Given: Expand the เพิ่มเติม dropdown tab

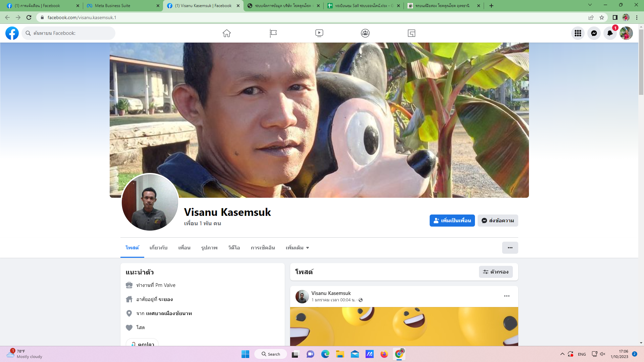Looking at the screenshot, I should click(x=297, y=248).
